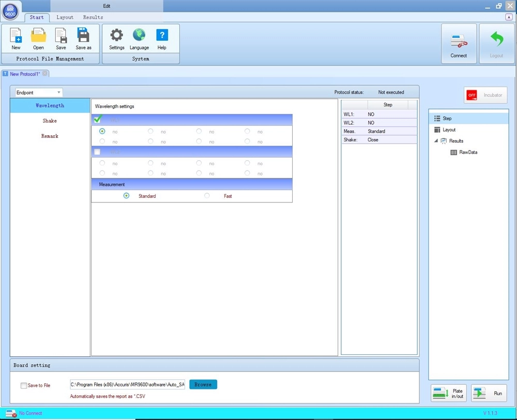Open the Results ribbon tab
The image size is (517, 420).
click(93, 17)
